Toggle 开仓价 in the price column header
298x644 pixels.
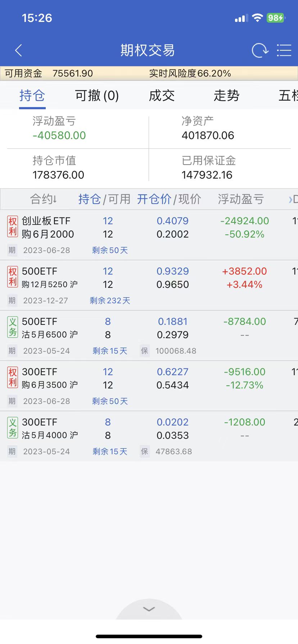click(x=154, y=199)
